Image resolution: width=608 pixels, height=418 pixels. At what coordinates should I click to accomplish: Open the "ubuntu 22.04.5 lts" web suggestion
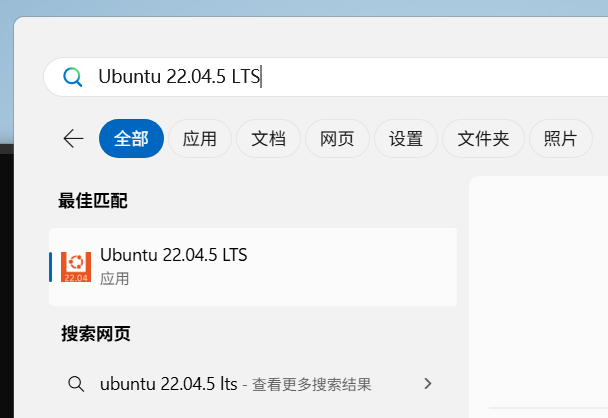(168, 384)
